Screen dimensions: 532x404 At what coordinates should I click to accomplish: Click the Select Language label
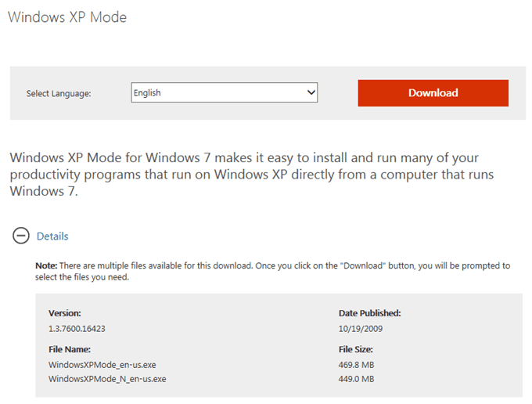[59, 93]
